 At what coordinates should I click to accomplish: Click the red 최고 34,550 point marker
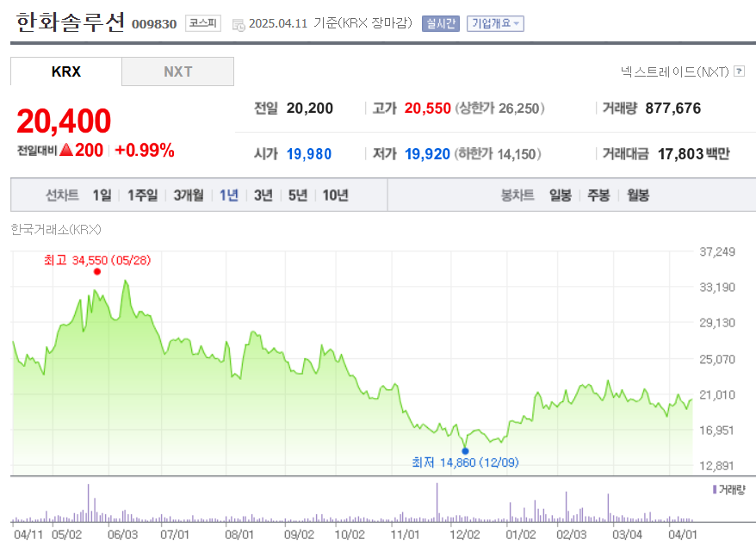point(97,271)
